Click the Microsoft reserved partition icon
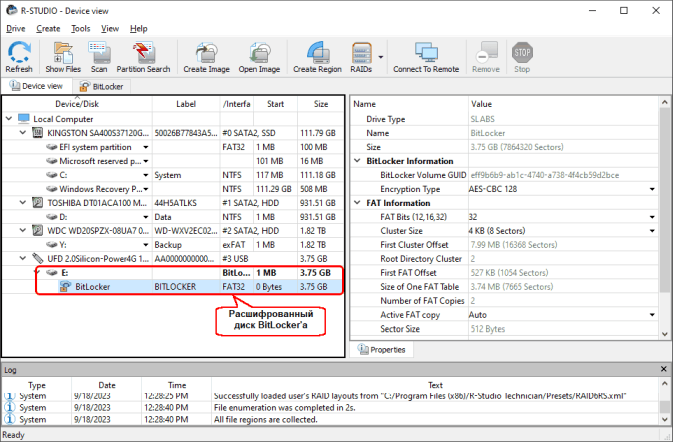 [x=52, y=161]
